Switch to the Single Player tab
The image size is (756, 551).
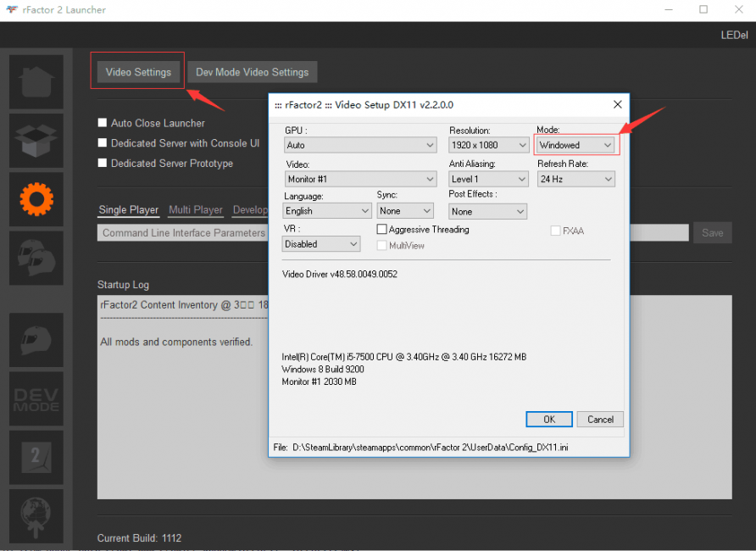point(129,209)
